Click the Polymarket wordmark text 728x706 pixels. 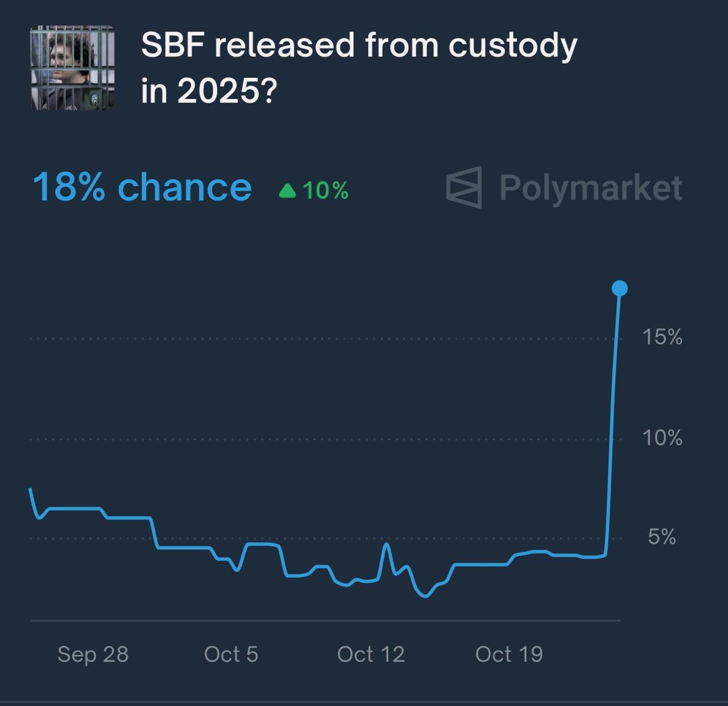click(x=591, y=188)
